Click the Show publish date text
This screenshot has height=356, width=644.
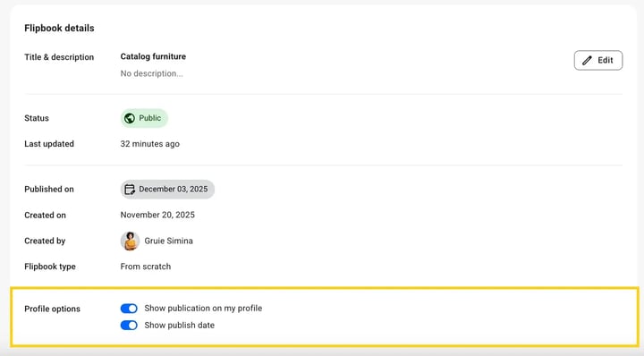pyautogui.click(x=180, y=326)
